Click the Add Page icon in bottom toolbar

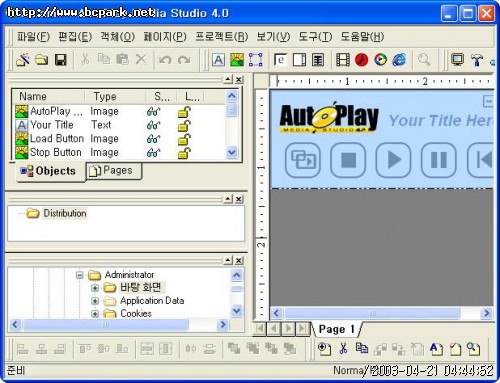point(324,349)
